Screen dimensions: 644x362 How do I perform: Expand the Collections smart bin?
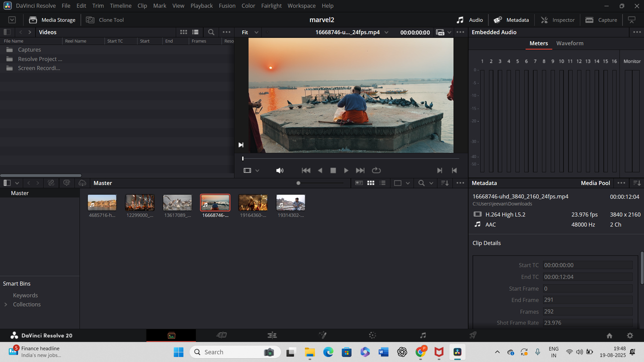(6, 305)
